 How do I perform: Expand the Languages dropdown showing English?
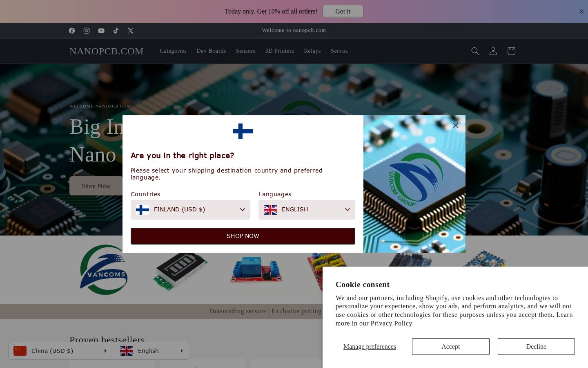(307, 210)
